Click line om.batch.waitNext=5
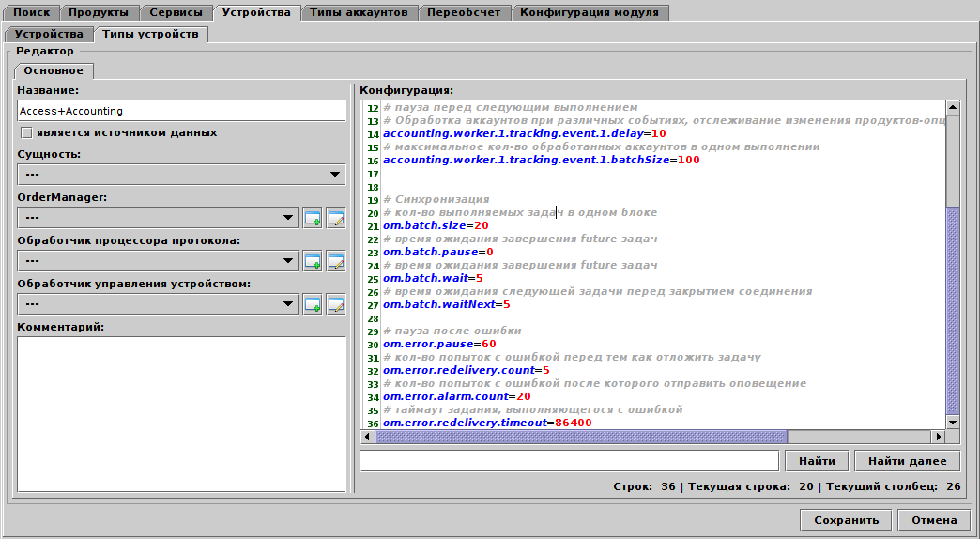This screenshot has width=980, height=539. [447, 304]
